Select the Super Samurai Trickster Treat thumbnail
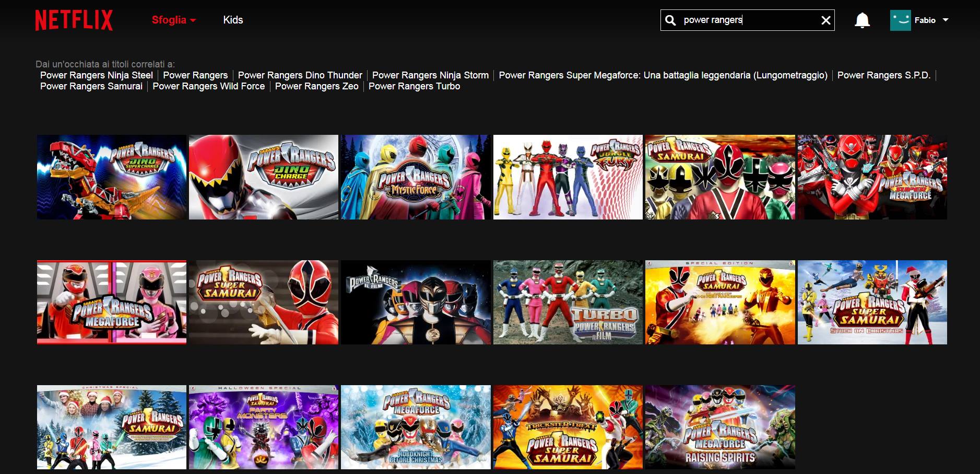 pos(568,427)
